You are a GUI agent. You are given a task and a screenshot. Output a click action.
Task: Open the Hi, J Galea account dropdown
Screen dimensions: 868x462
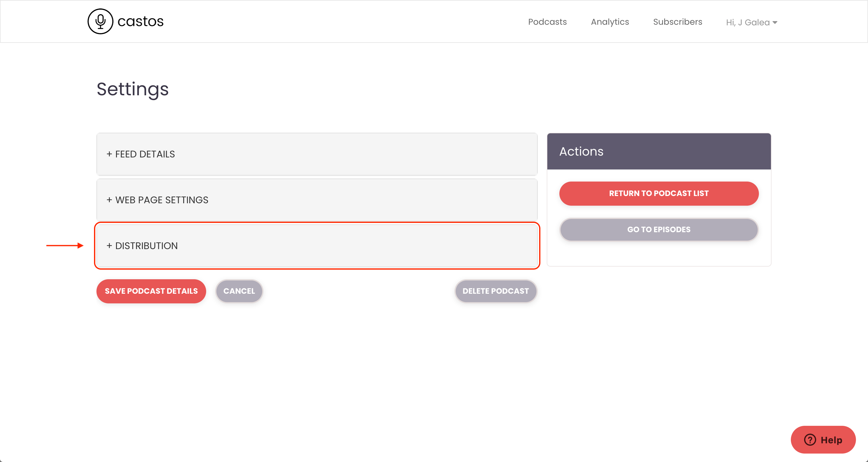pyautogui.click(x=751, y=22)
